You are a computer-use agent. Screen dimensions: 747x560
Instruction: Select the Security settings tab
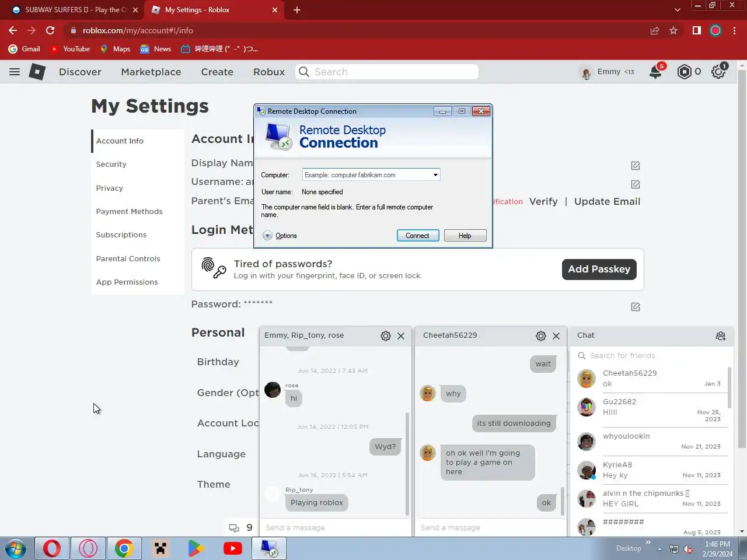coord(138,164)
